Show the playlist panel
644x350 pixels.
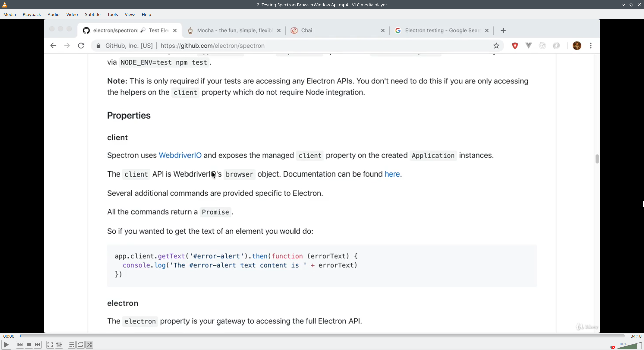pos(72,345)
